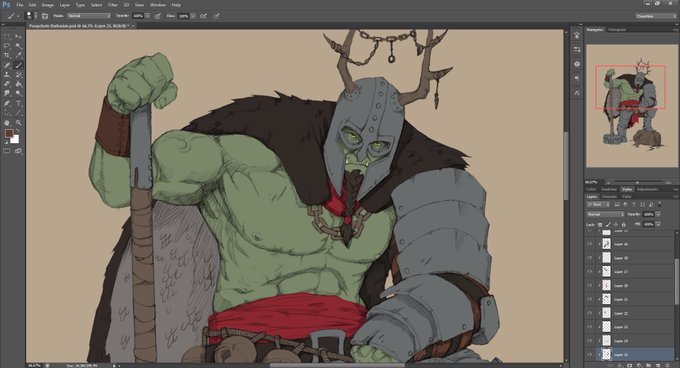Open the Window menu
The height and width of the screenshot is (368, 680).
[x=157, y=5]
